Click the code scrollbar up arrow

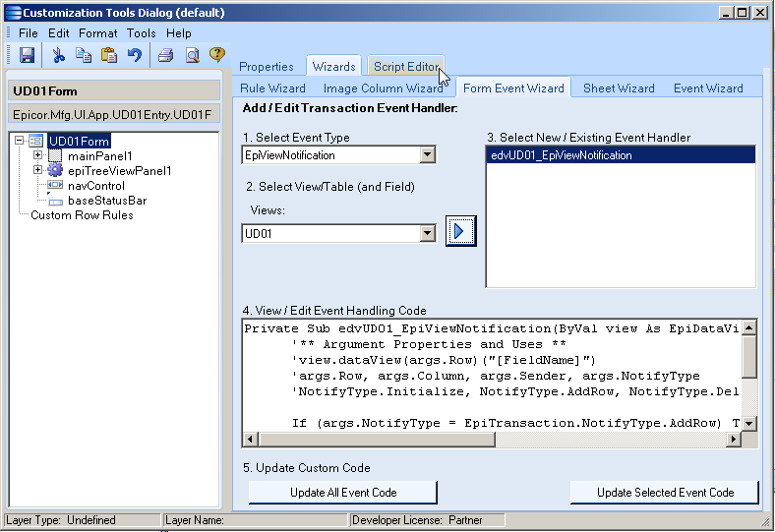[x=749, y=327]
